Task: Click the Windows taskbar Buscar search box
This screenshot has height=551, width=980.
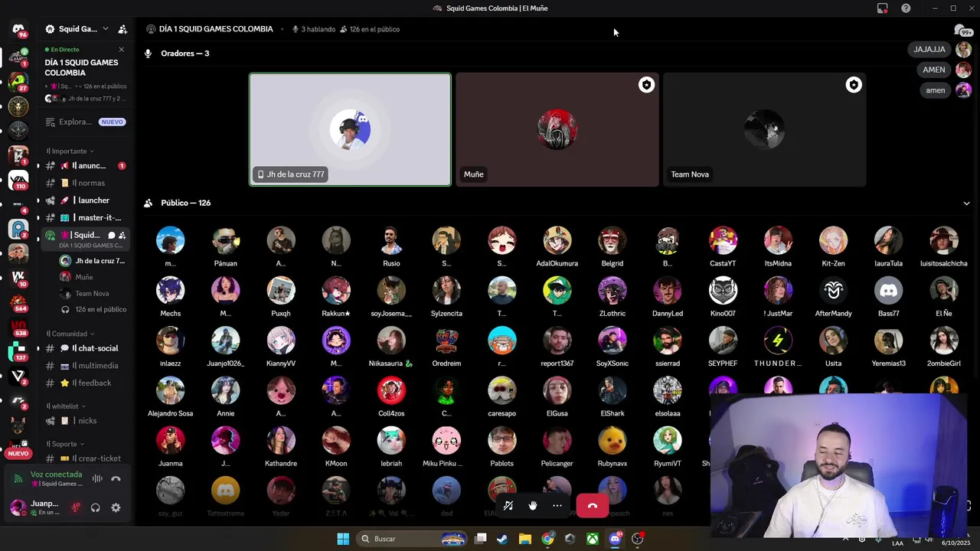Action: pyautogui.click(x=411, y=539)
